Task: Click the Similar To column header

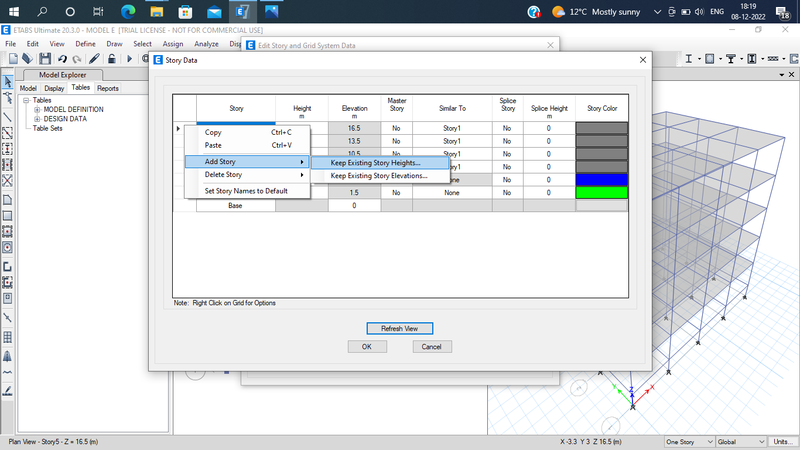Action: (452, 108)
